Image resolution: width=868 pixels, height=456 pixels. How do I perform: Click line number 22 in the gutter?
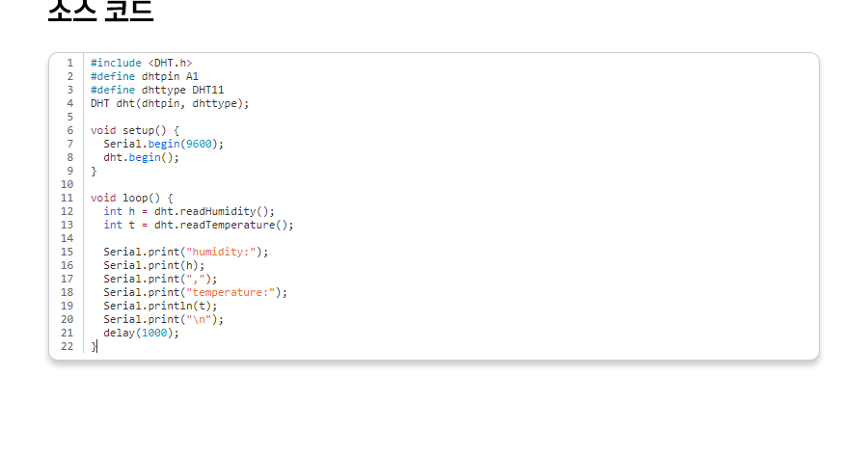(67, 346)
